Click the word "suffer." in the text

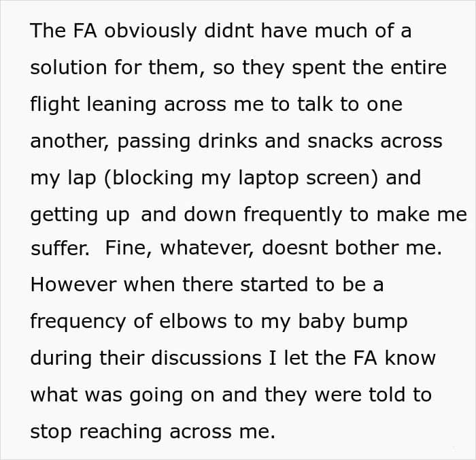(60, 248)
